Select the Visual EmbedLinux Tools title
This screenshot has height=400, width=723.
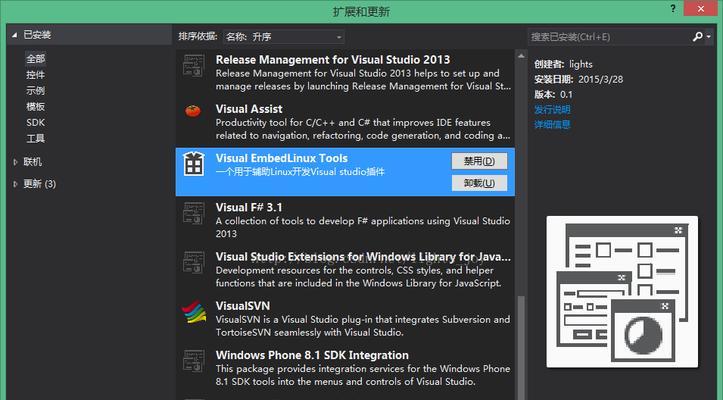(x=282, y=158)
